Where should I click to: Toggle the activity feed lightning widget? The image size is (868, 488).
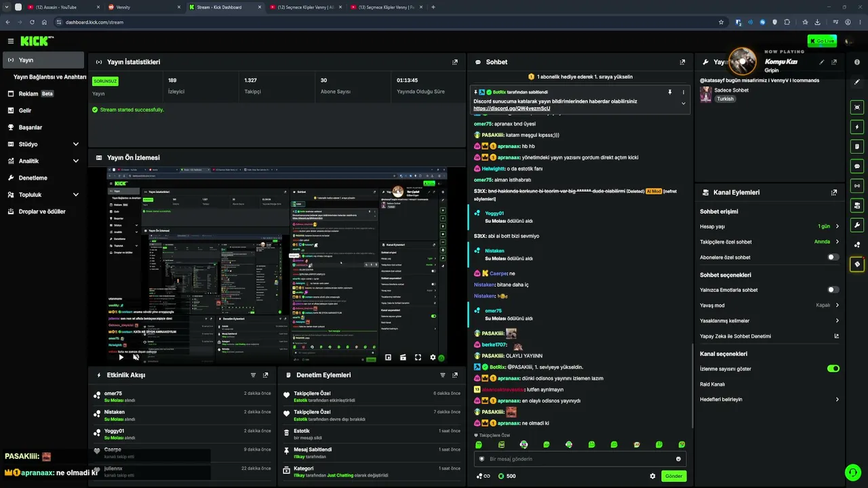857,127
